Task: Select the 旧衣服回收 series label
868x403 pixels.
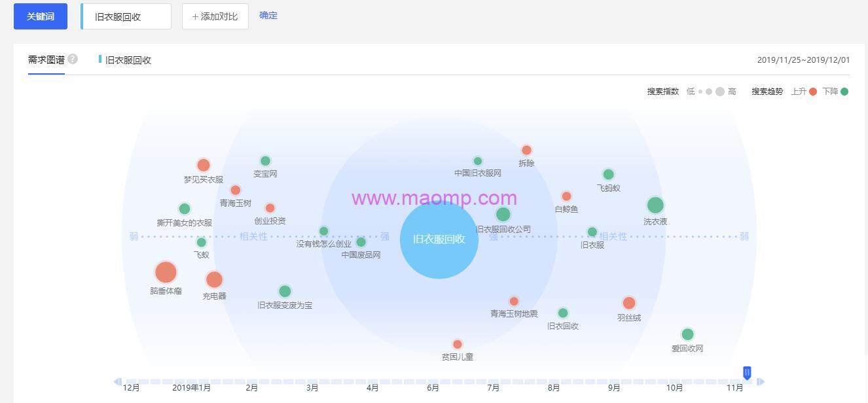Action: click(126, 60)
